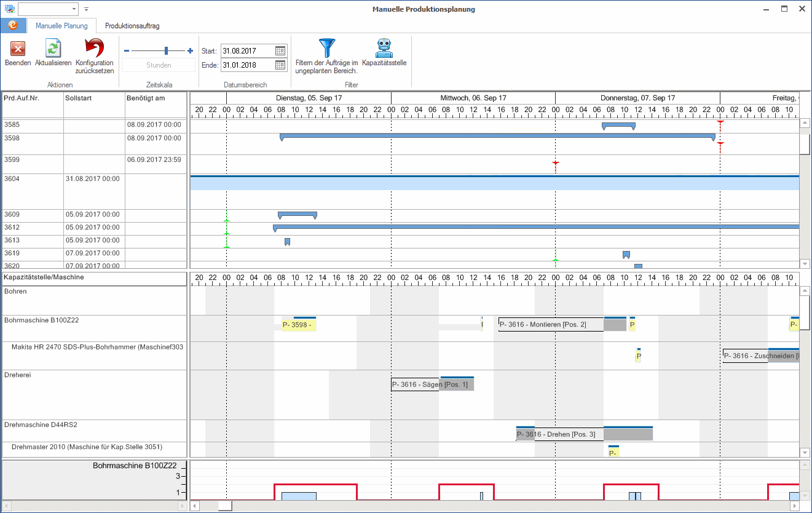Screen dimensions: 812x513
Task: Click the time scale slider handle
Action: 166,51
